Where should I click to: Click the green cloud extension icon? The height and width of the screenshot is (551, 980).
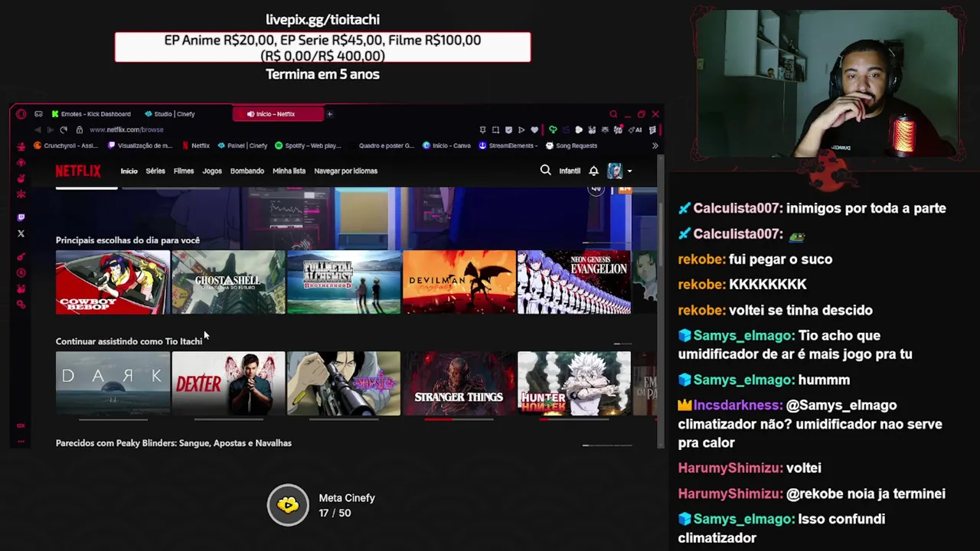pos(553,130)
